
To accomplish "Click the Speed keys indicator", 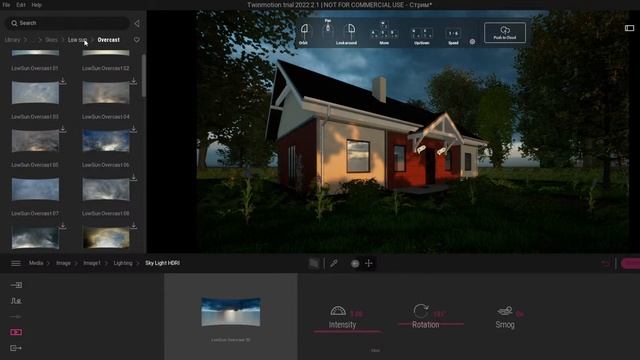I will click(453, 36).
